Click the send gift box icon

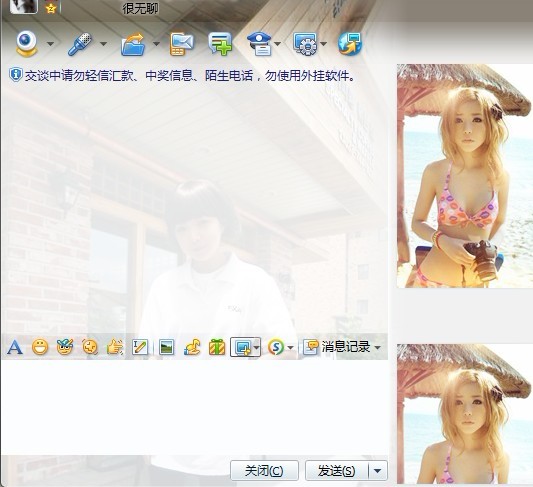click(x=217, y=347)
